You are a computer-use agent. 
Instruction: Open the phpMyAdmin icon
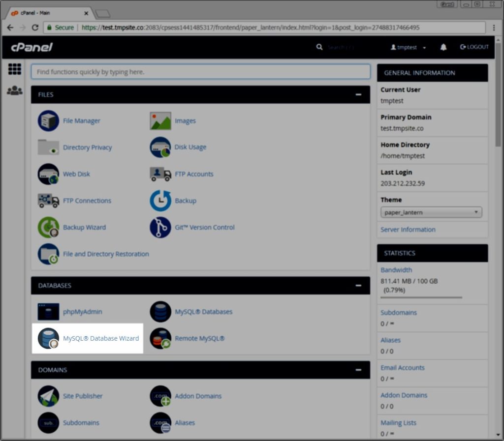tap(48, 312)
